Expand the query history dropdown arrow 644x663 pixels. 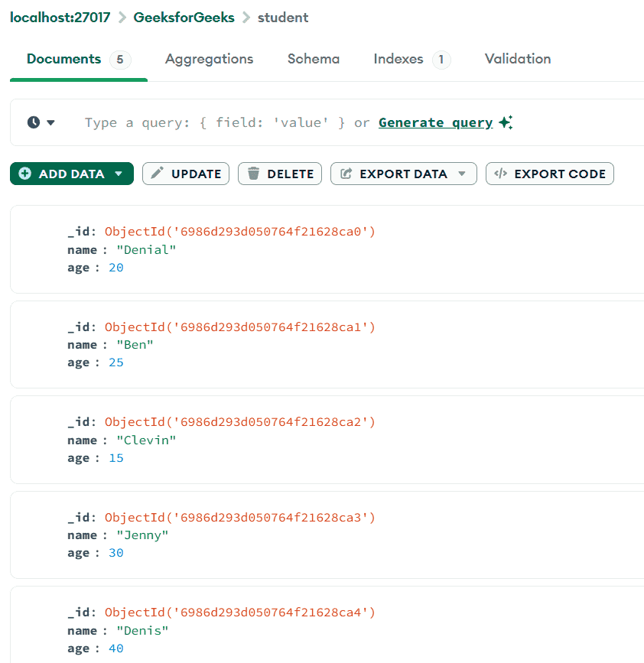pyautogui.click(x=50, y=123)
